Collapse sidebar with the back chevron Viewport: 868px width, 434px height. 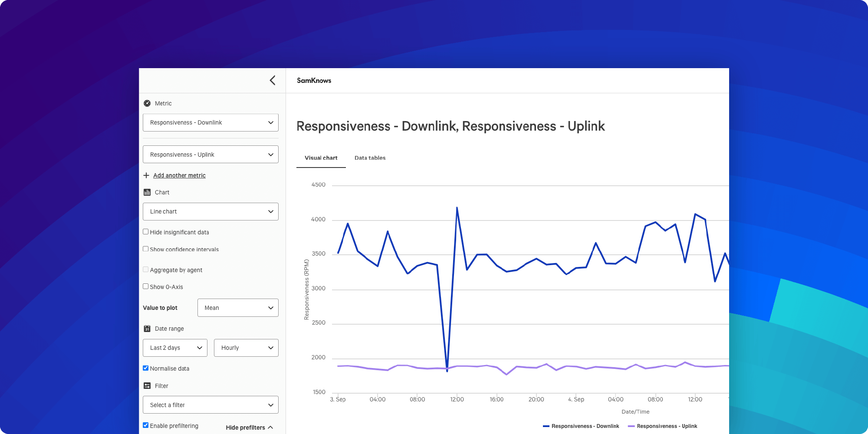pyautogui.click(x=273, y=80)
